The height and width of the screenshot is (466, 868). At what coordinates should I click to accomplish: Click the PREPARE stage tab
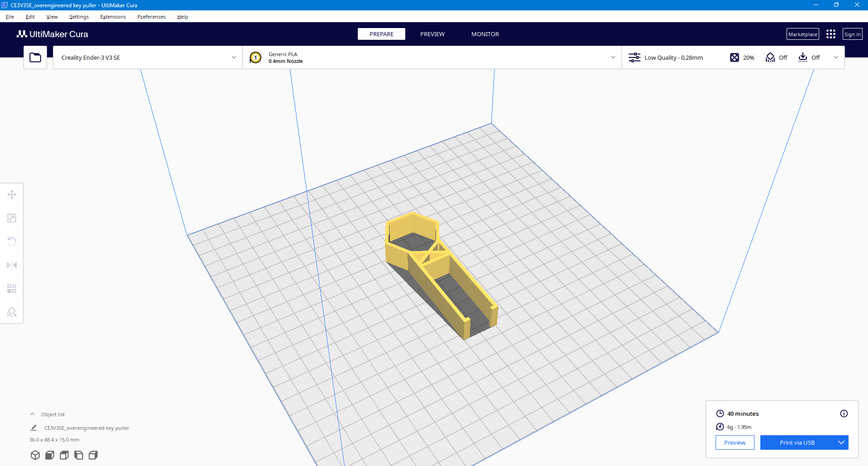tap(381, 34)
